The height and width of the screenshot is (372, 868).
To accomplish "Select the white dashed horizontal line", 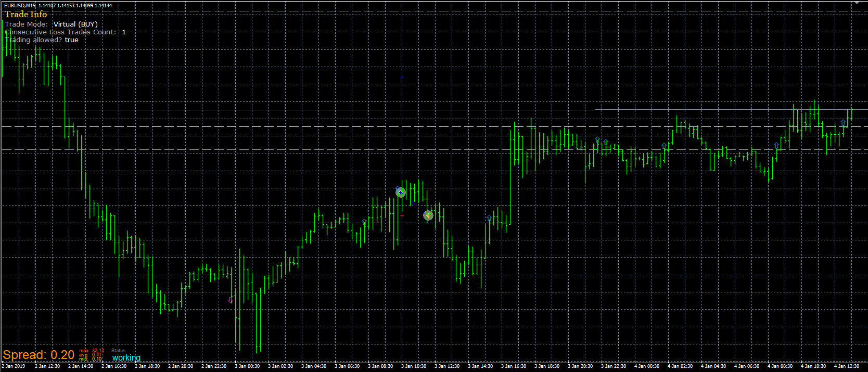I will 434,126.
